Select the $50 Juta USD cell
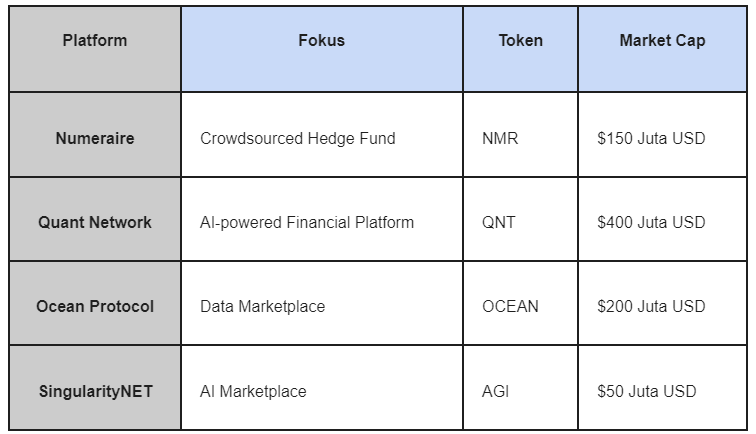The image size is (756, 434). pos(662,387)
